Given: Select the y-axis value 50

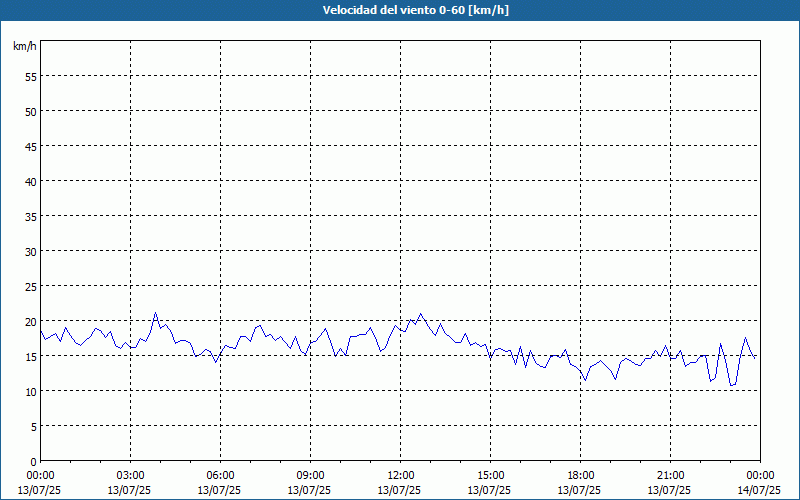Looking at the screenshot, I should coord(31,111).
